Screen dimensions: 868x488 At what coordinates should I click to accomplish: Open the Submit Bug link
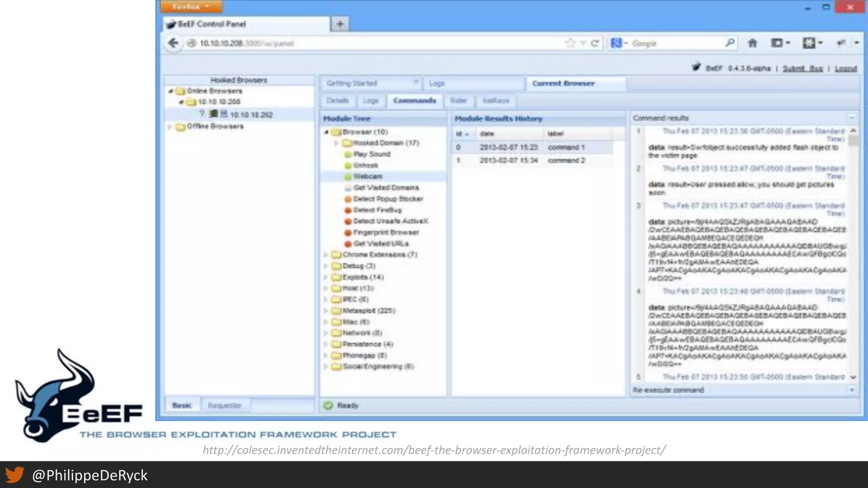[802, 69]
